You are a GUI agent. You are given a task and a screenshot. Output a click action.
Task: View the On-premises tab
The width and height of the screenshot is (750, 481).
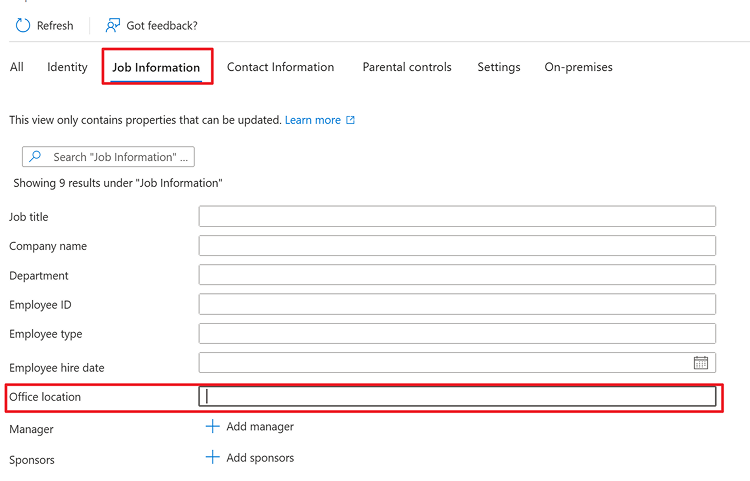[578, 67]
